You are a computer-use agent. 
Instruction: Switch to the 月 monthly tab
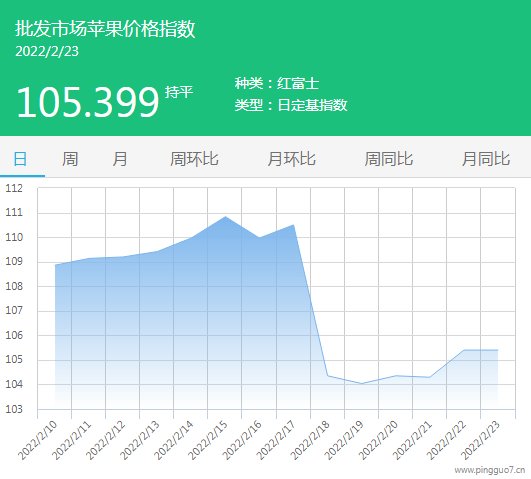click(120, 159)
